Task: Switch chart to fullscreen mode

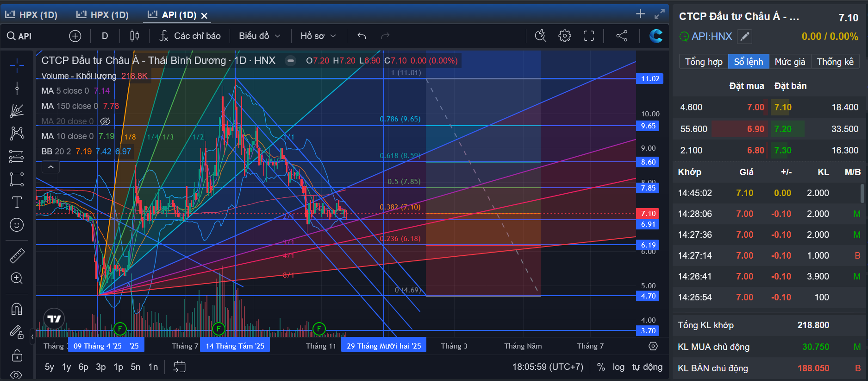Action: tap(589, 36)
